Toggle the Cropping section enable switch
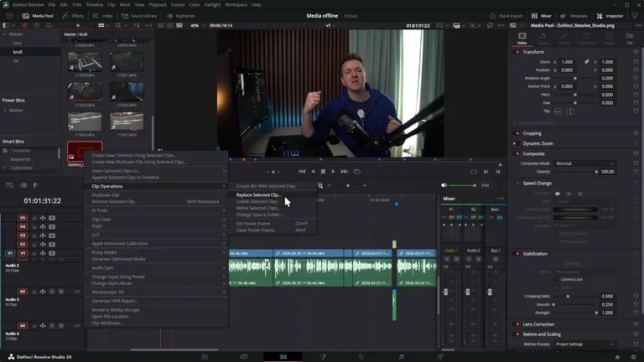 coord(517,133)
